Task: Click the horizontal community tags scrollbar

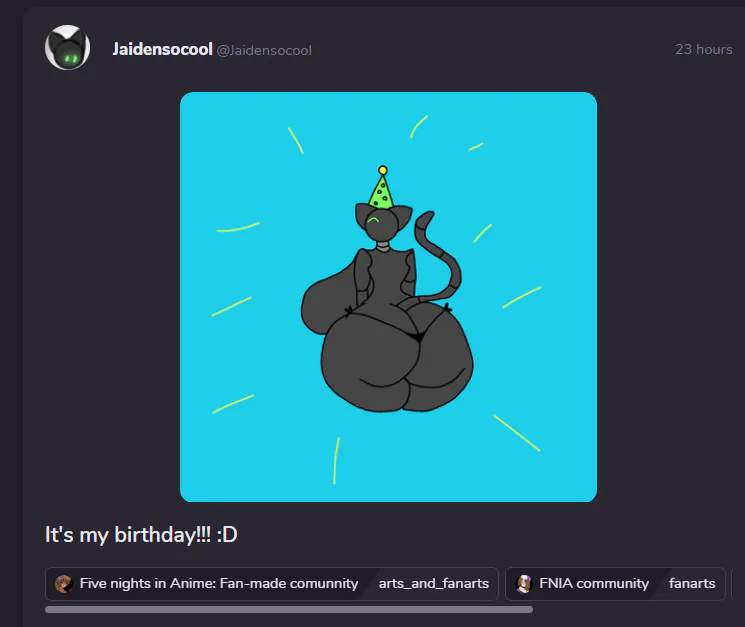Action: 289,609
